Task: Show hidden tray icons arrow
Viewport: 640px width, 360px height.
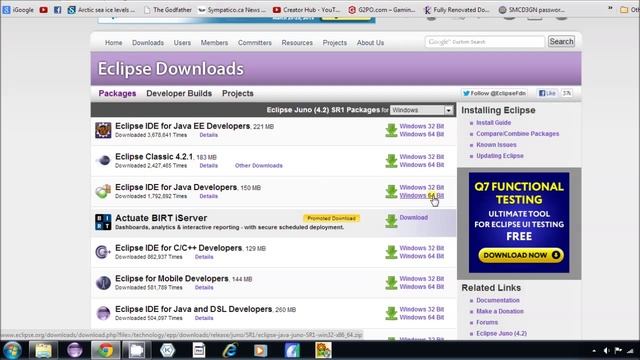Action: pos(594,351)
